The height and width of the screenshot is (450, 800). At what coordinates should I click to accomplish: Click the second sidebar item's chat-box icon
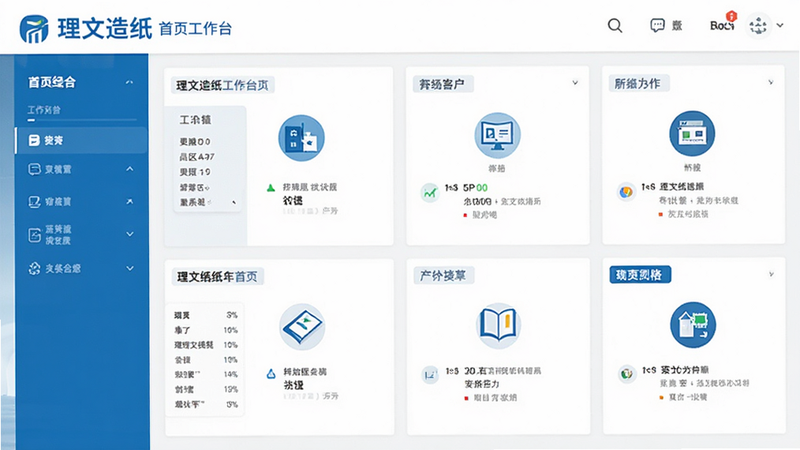[34, 169]
